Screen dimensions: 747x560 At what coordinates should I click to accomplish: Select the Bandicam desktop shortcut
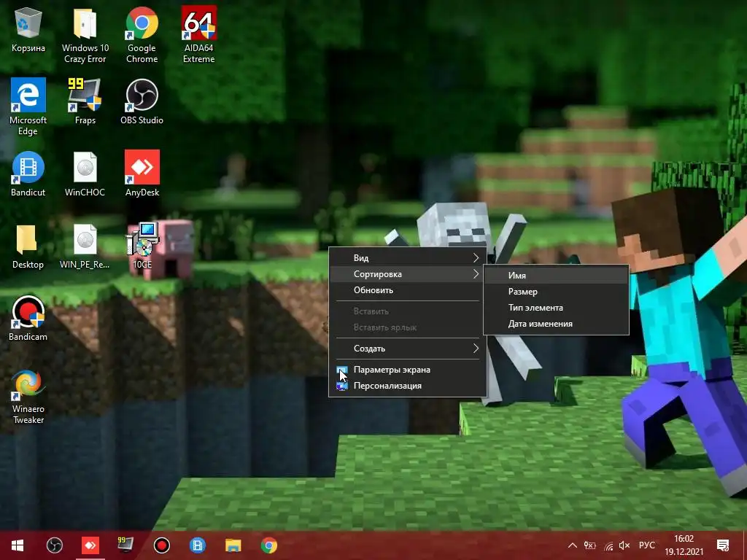tap(28, 318)
